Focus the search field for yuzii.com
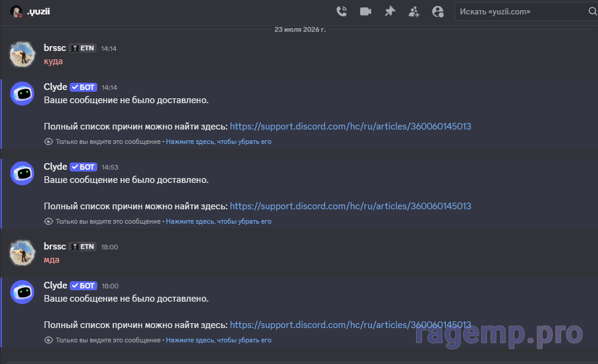This screenshot has height=364, width=598. coord(522,11)
